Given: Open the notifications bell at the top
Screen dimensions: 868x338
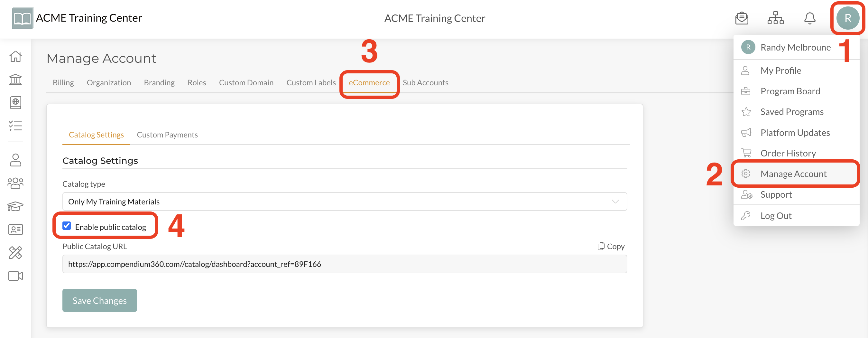Looking at the screenshot, I should coord(810,19).
